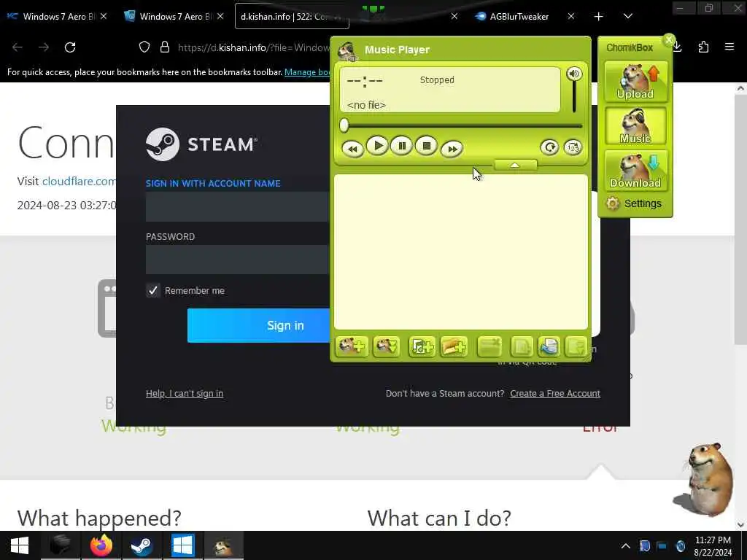Image resolution: width=747 pixels, height=560 pixels.
Task: Click the hamster download arrows playlist icon
Action: click(386, 346)
